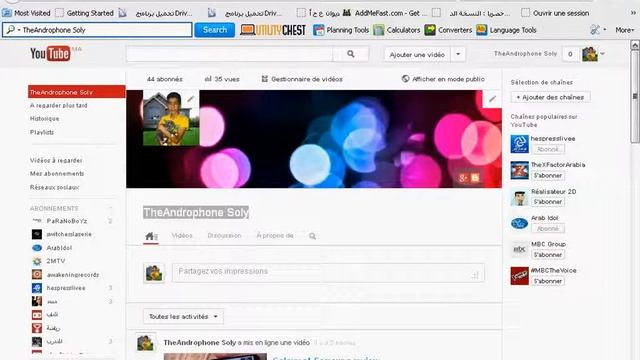
Task: Subscribe to TheXFactorArabia
Action: pyautogui.click(x=548, y=176)
